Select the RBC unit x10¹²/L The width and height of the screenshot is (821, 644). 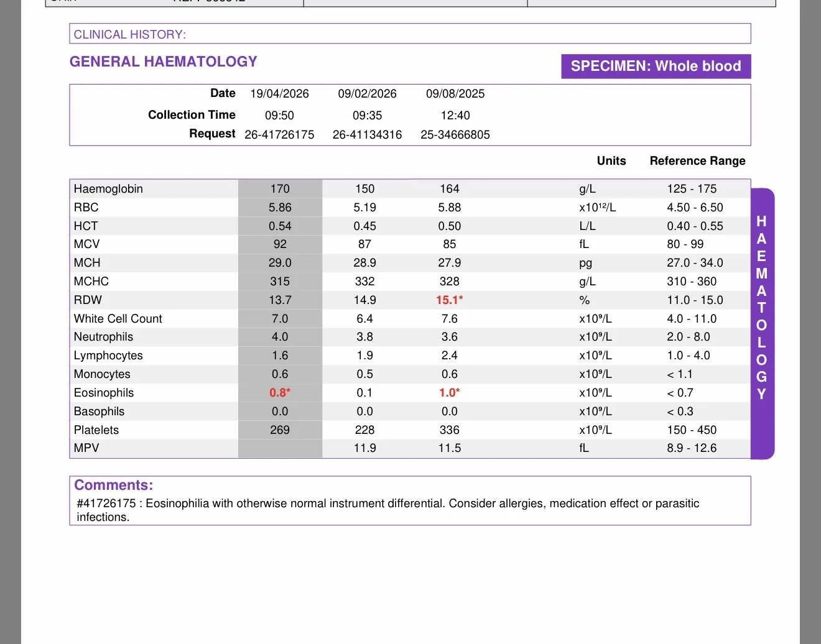(598, 208)
